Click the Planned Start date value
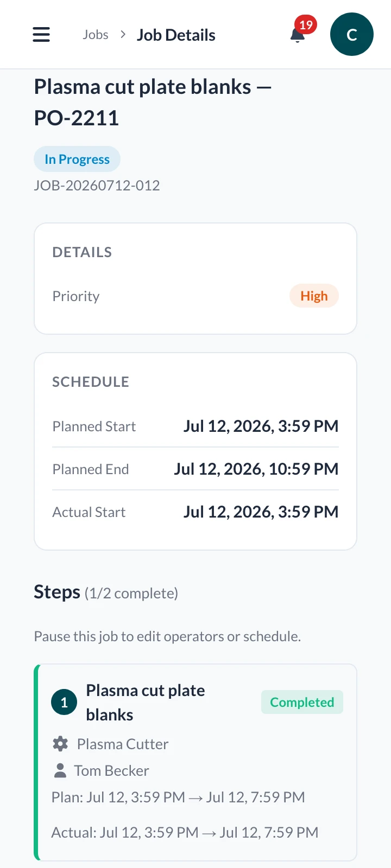The height and width of the screenshot is (868, 391). coord(261,426)
